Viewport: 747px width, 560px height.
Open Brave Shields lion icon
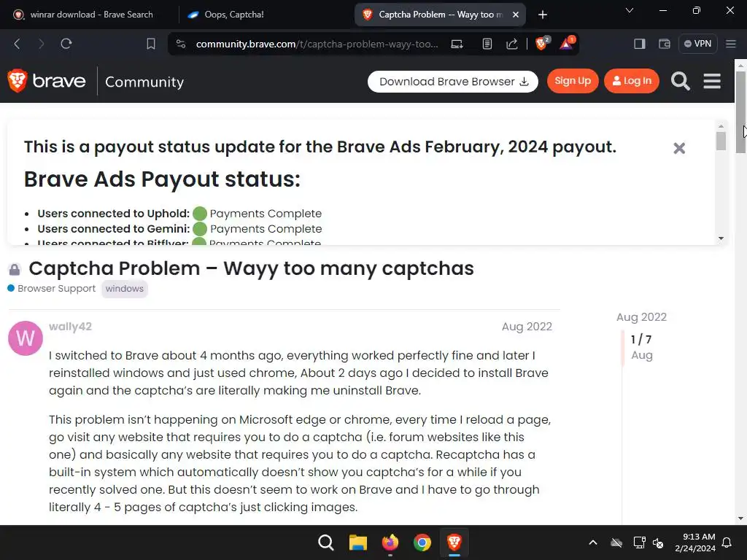542,43
